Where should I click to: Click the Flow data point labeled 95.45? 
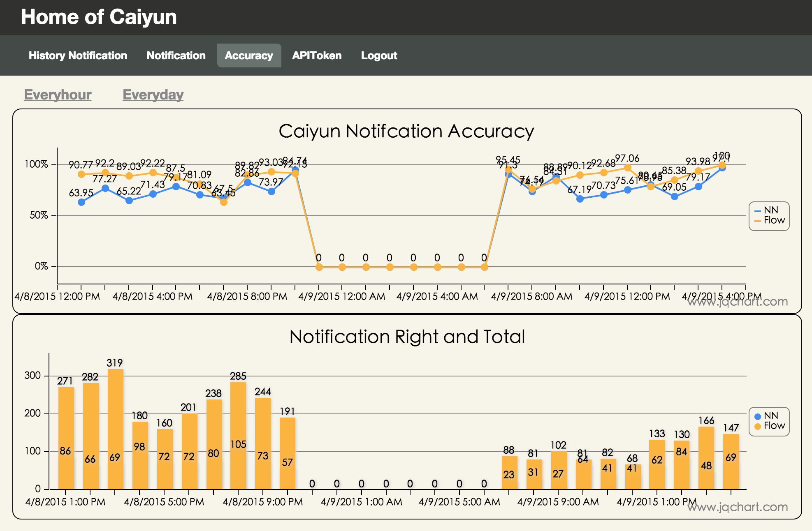pyautogui.click(x=508, y=169)
